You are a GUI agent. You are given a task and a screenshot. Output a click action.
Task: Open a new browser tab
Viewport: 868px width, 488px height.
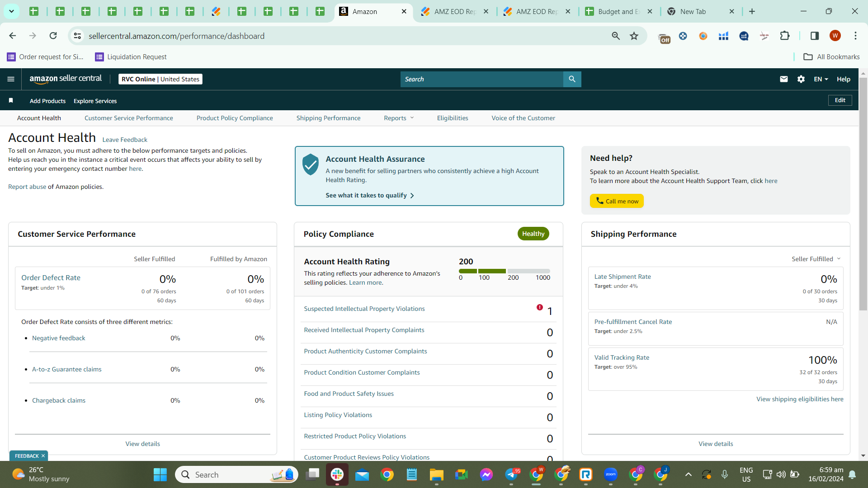pos(752,11)
